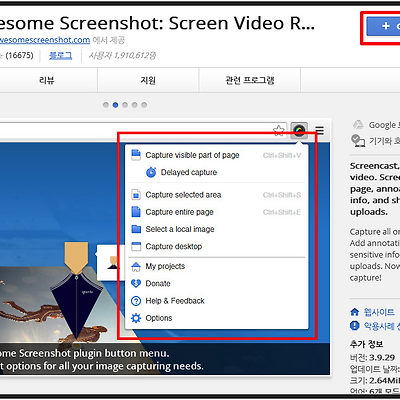
Task: Open the 관련 프로그램 tab
Action: (250, 80)
